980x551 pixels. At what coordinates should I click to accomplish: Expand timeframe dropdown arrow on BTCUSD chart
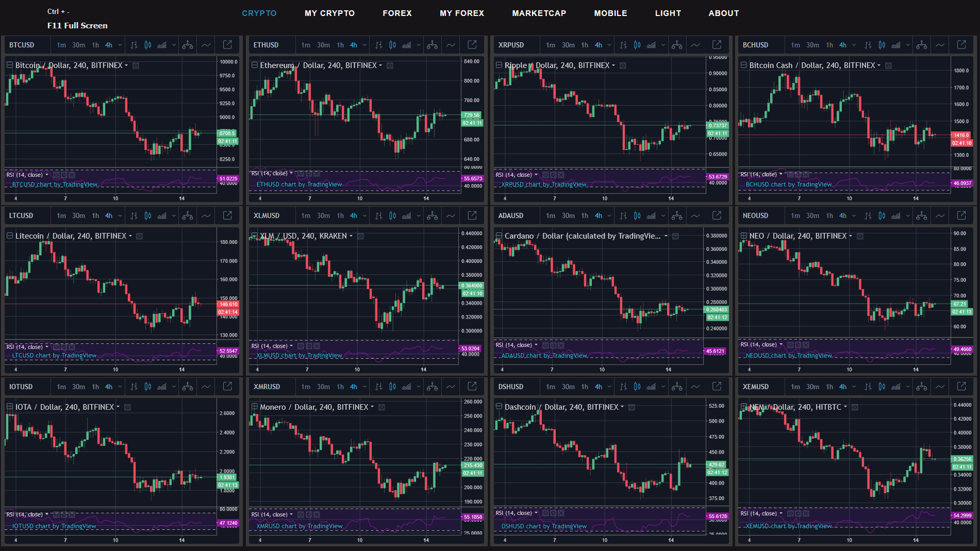pos(120,45)
